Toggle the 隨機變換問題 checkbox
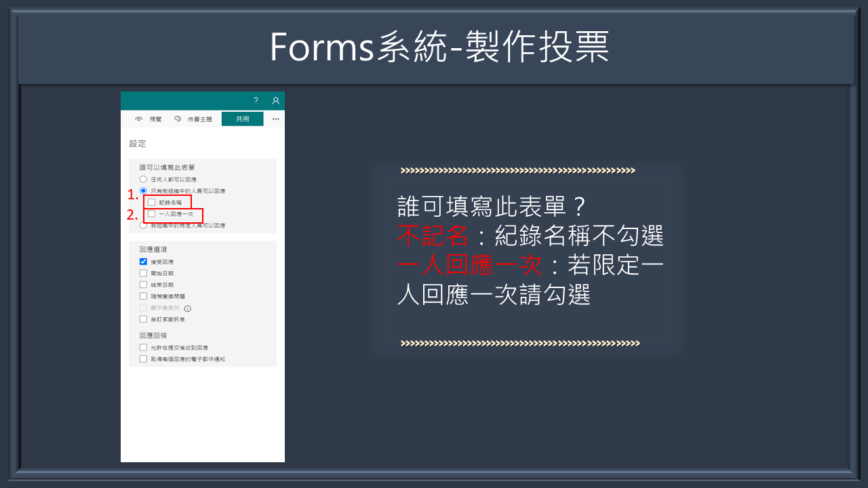The height and width of the screenshot is (488, 868). (x=143, y=296)
